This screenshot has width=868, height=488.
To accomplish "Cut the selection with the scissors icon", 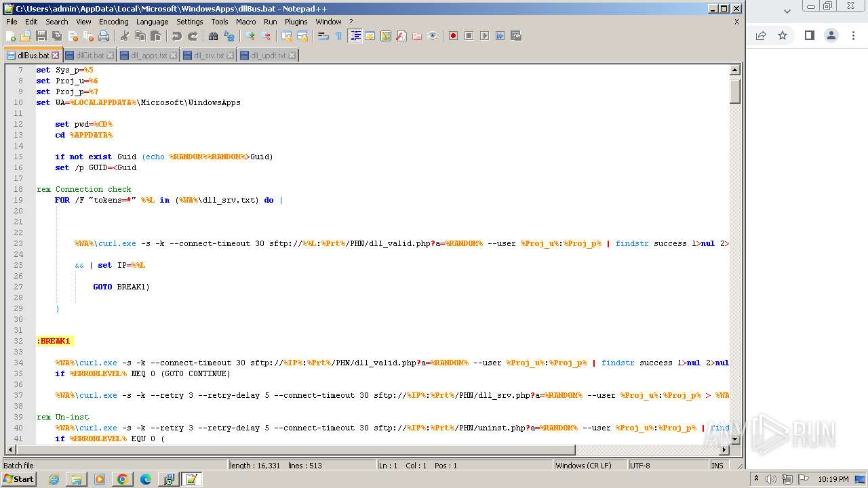I will click(125, 36).
